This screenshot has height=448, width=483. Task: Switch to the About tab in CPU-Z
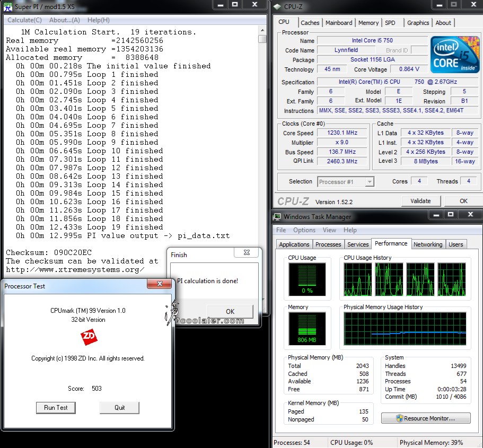click(443, 23)
